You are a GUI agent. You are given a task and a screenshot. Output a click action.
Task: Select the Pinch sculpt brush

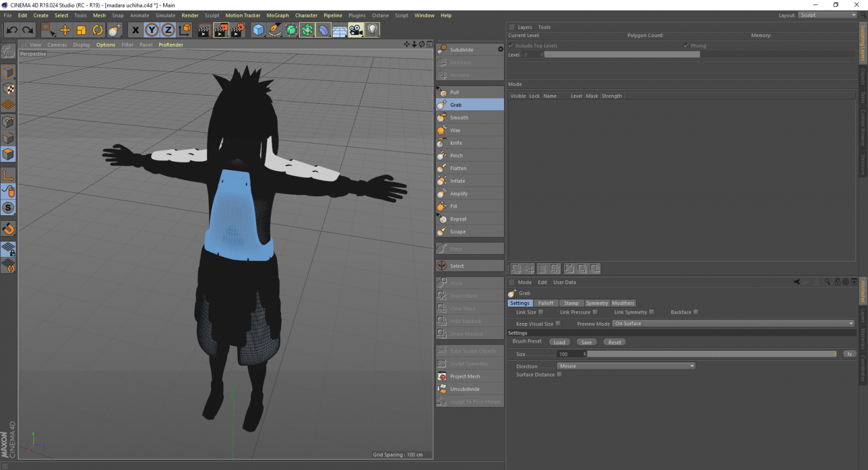tap(470, 156)
